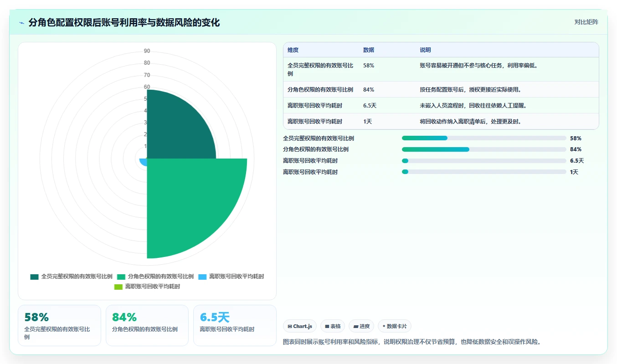Click the 数据 column header
This screenshot has width=617, height=364.
(369, 50)
